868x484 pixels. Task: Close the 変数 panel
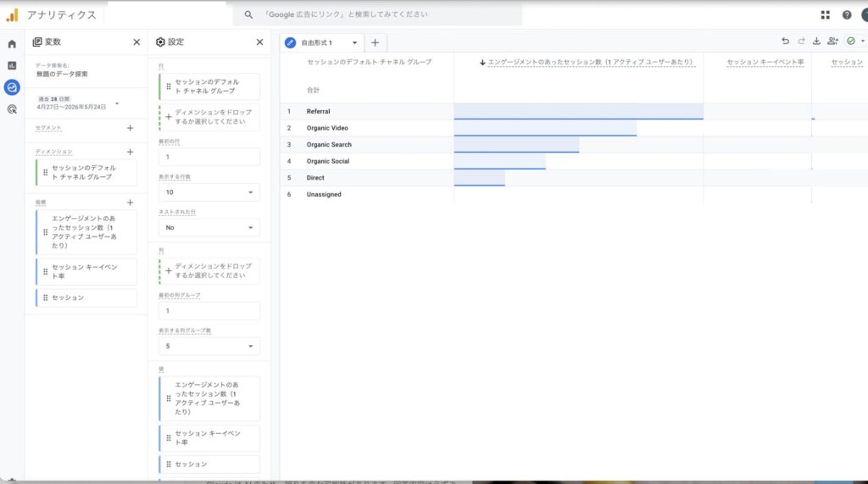coord(136,42)
